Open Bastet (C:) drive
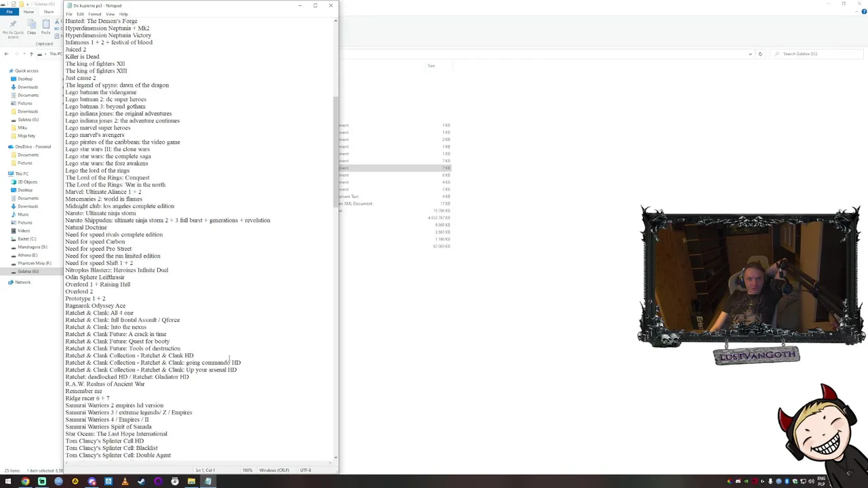 (x=27, y=239)
